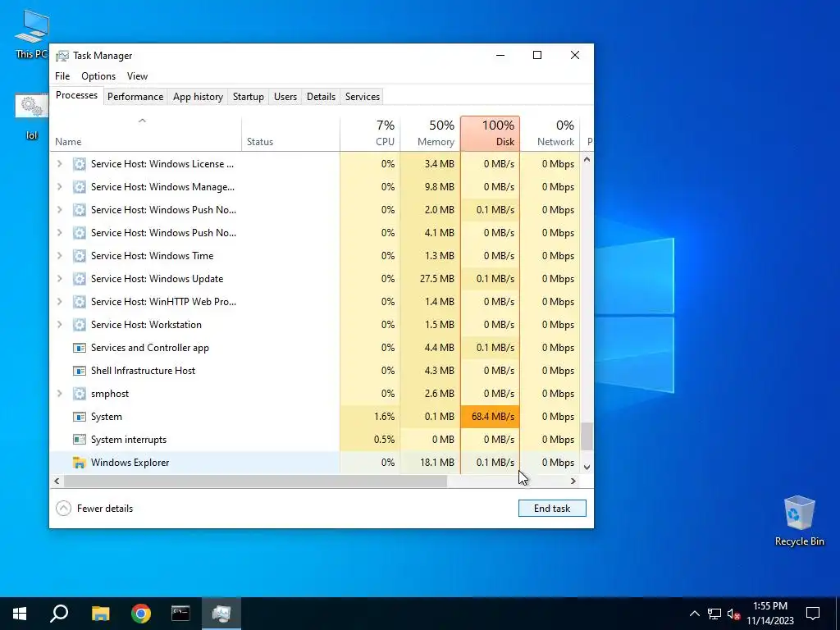Screen dimensions: 840x630
Task: Click the Service Host: Windows License gear icon
Action: 80,163
